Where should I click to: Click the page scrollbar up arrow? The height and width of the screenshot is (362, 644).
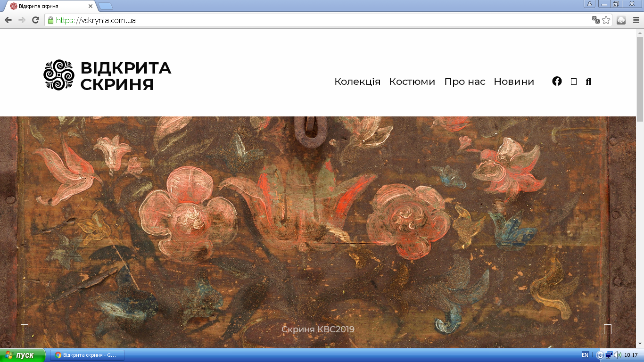point(640,33)
